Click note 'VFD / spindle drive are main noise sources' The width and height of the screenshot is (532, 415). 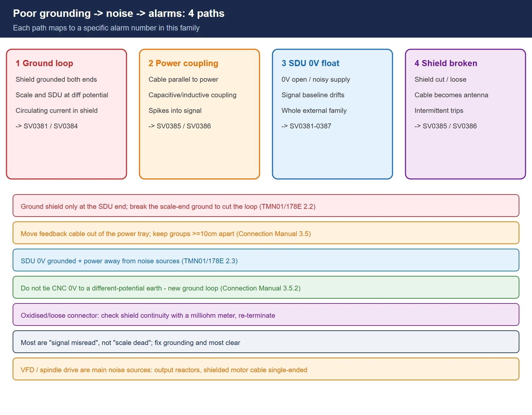(x=266, y=369)
